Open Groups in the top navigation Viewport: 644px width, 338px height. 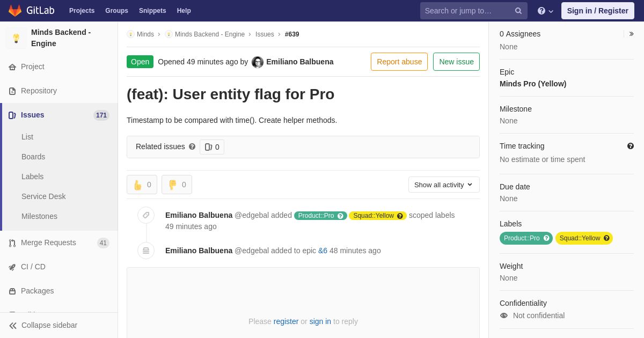pos(116,11)
